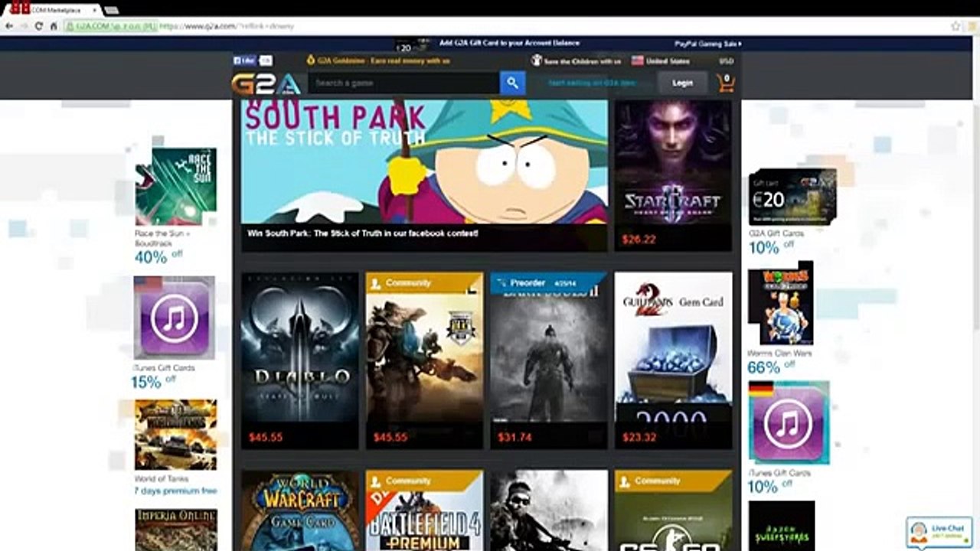The image size is (980, 551).
Task: Click the browser back arrow
Action: coord(8,26)
